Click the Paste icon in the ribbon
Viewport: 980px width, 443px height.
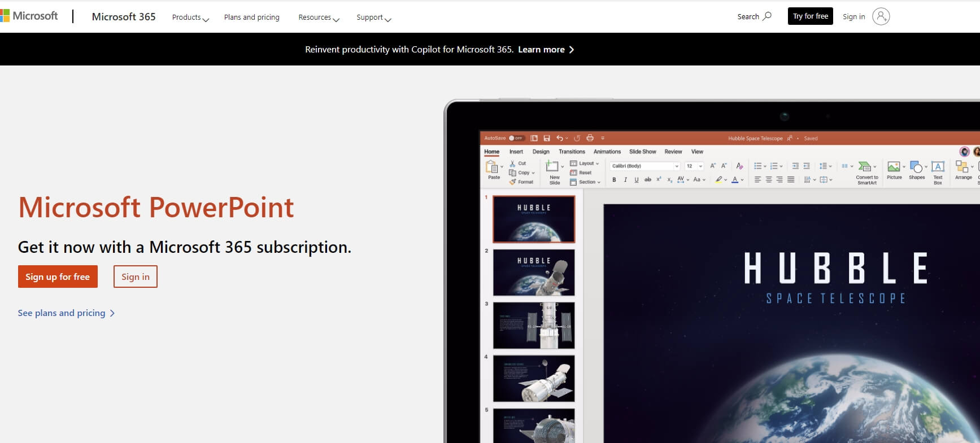(x=493, y=168)
